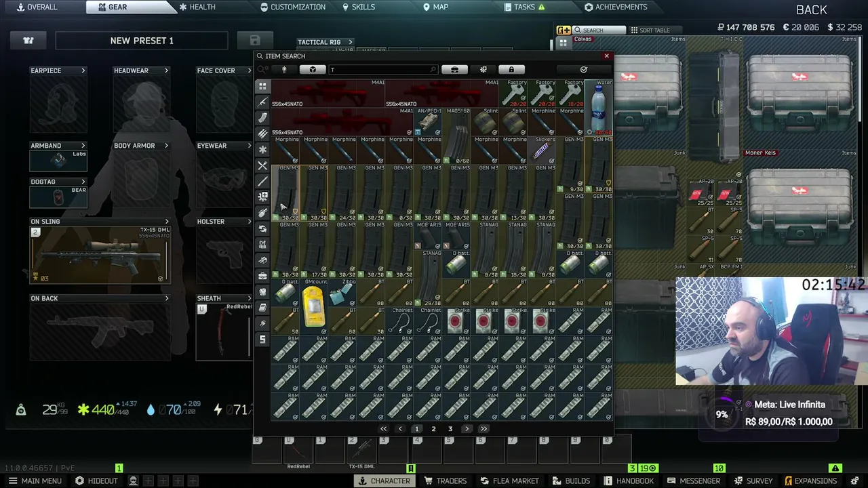Expand the Eyewear slot arrow

point(249,146)
